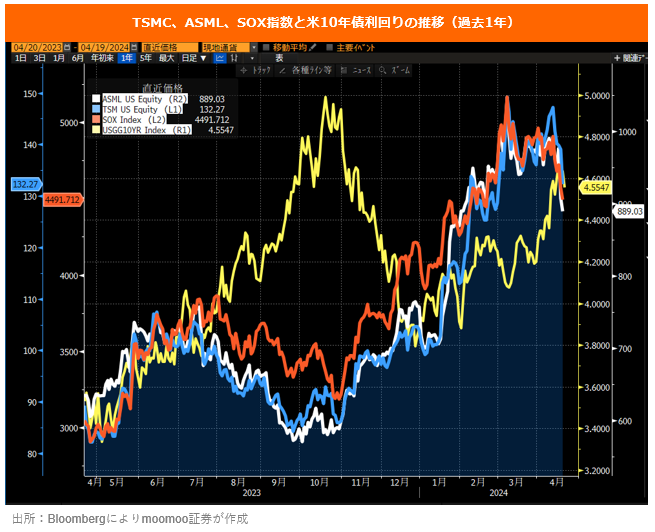655x532 pixels.
Task: Click the 2023 year axis label
Action: [252, 493]
